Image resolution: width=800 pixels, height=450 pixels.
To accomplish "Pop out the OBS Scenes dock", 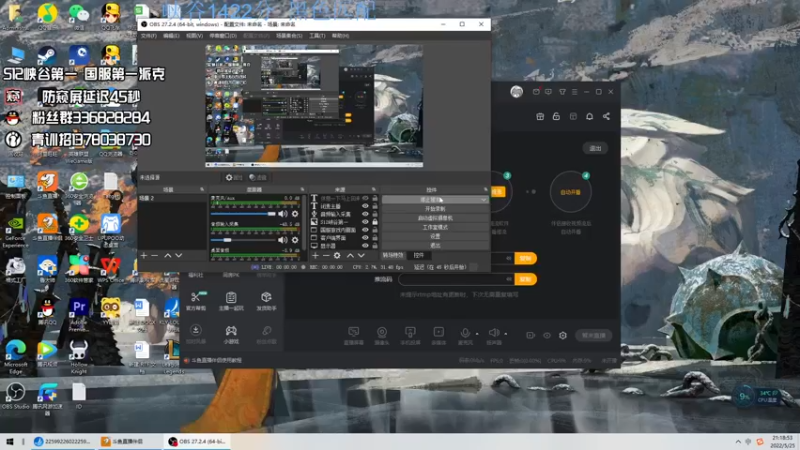I will pos(202,189).
